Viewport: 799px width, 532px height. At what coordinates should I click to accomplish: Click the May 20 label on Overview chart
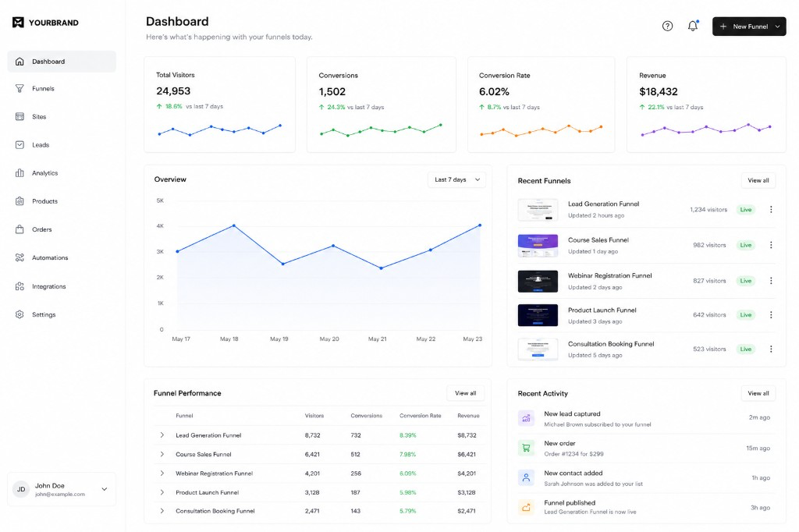pos(329,339)
